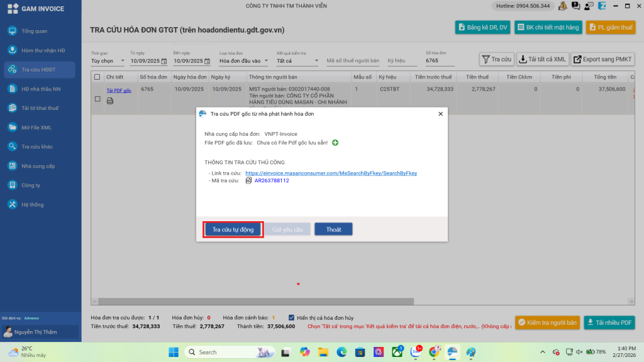Click the 'Tra cứu tự động' button
The width and height of the screenshot is (644, 362).
[x=233, y=229]
